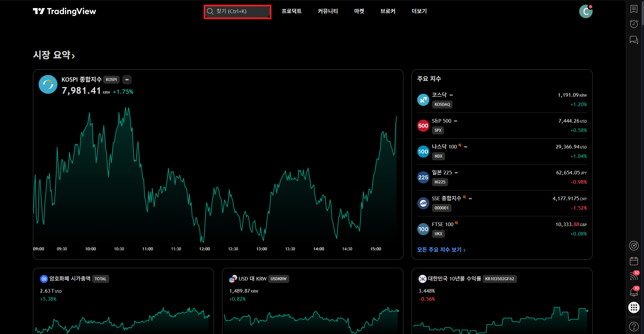Image resolution: width=644 pixels, height=334 pixels.
Task: Click the 나스닥 100 logo icon
Action: 423,152
